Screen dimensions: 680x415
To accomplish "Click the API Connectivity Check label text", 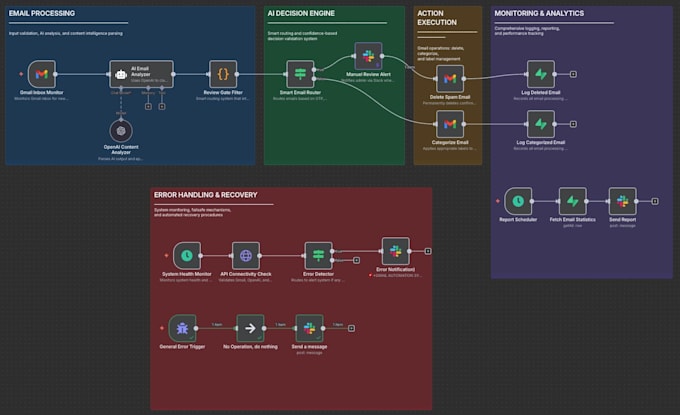I will click(x=246, y=274).
